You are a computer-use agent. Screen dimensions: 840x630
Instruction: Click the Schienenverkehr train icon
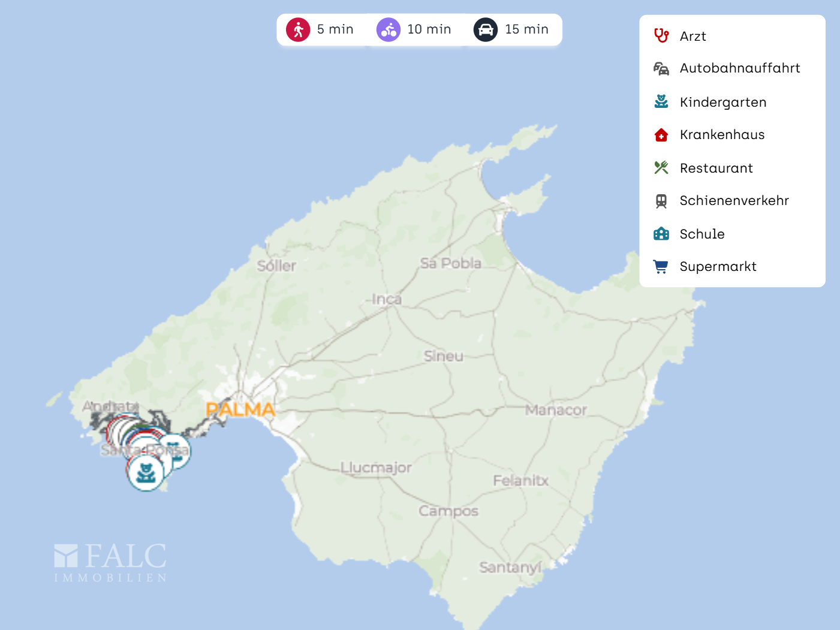661,201
